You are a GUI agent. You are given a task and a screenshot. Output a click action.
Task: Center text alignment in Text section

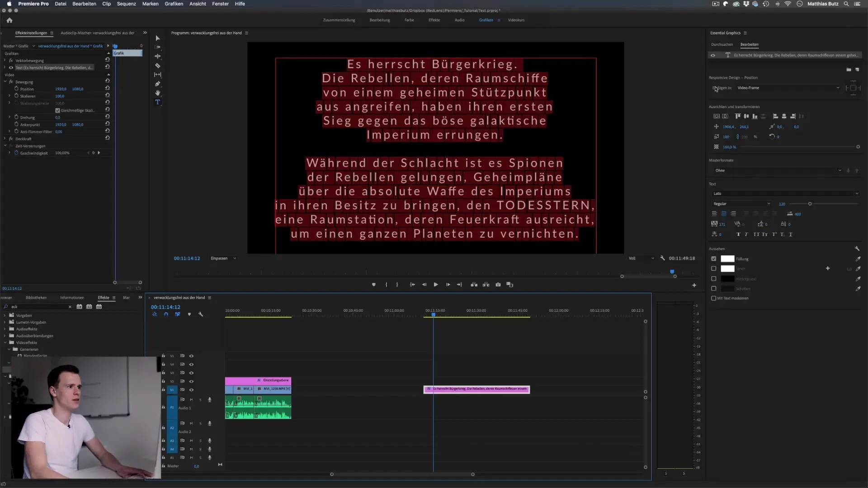[724, 214]
